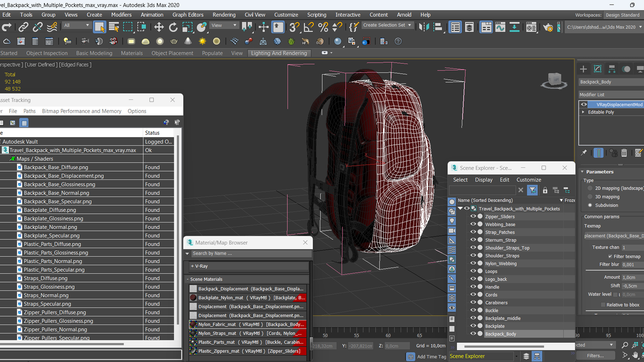Click the Scene Explorer search field
This screenshot has height=362, width=644.
click(482, 190)
